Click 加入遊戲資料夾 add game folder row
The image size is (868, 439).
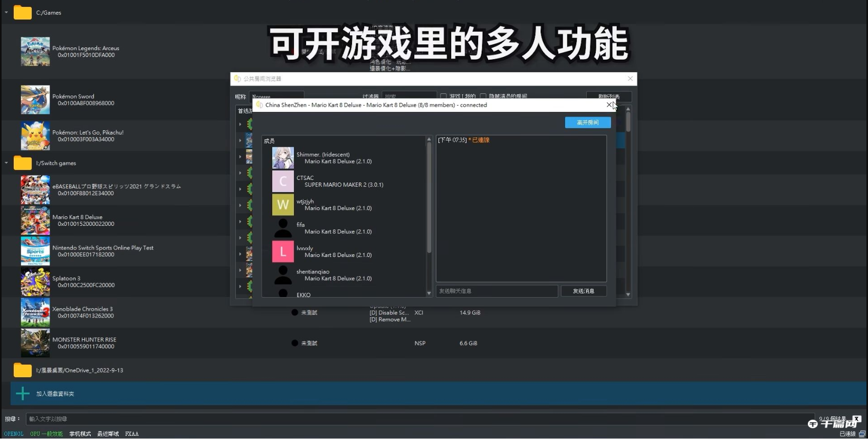coord(438,394)
